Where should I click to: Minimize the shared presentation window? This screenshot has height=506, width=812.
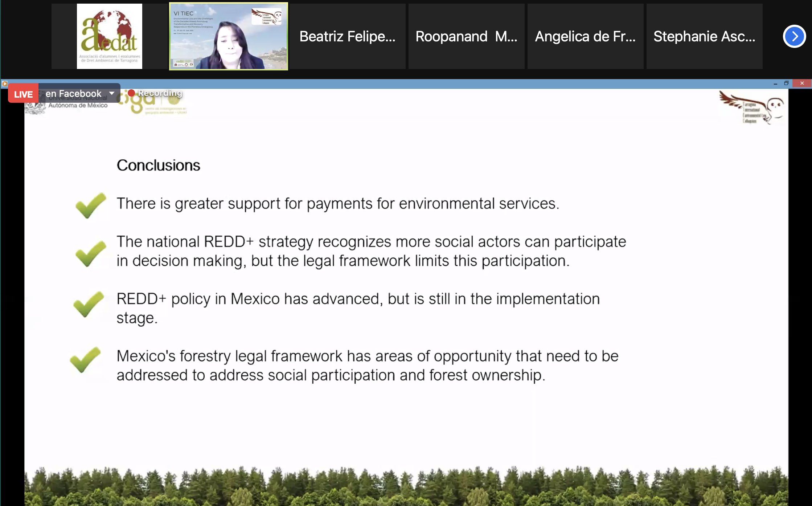coord(775,83)
